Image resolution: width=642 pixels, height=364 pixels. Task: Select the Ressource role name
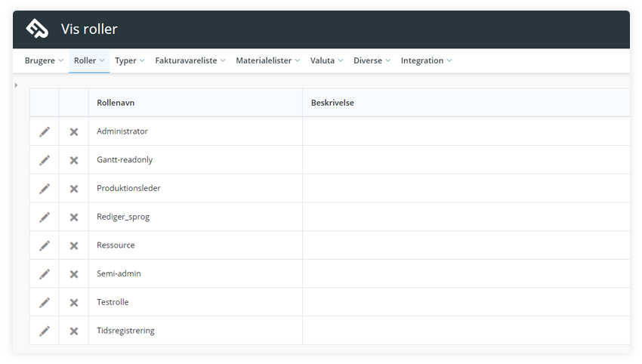pos(116,245)
